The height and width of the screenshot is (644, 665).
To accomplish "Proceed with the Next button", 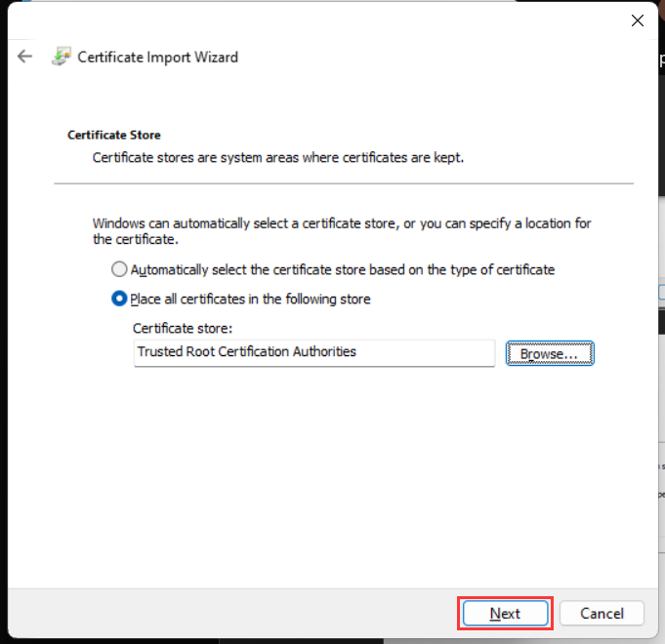I will pyautogui.click(x=505, y=613).
